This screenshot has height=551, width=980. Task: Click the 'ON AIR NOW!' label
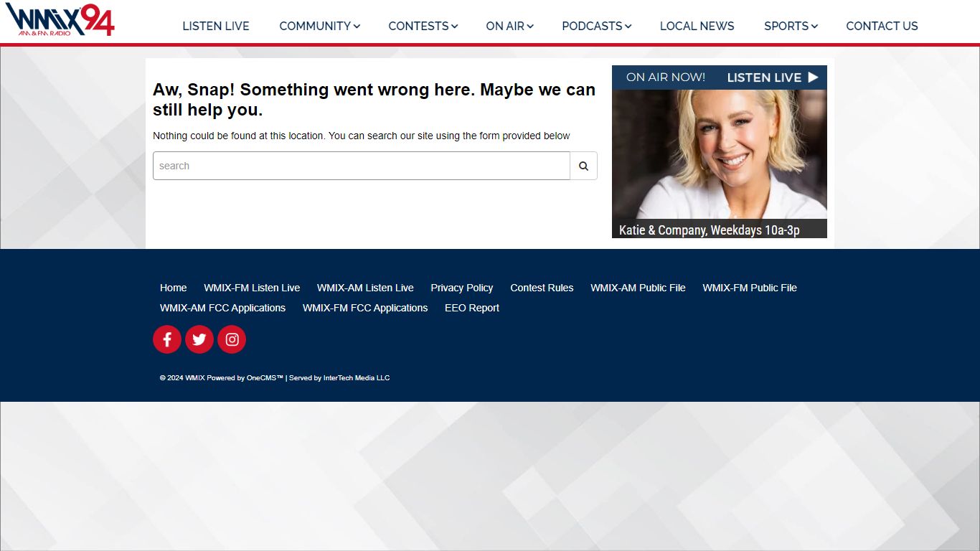[x=666, y=77]
